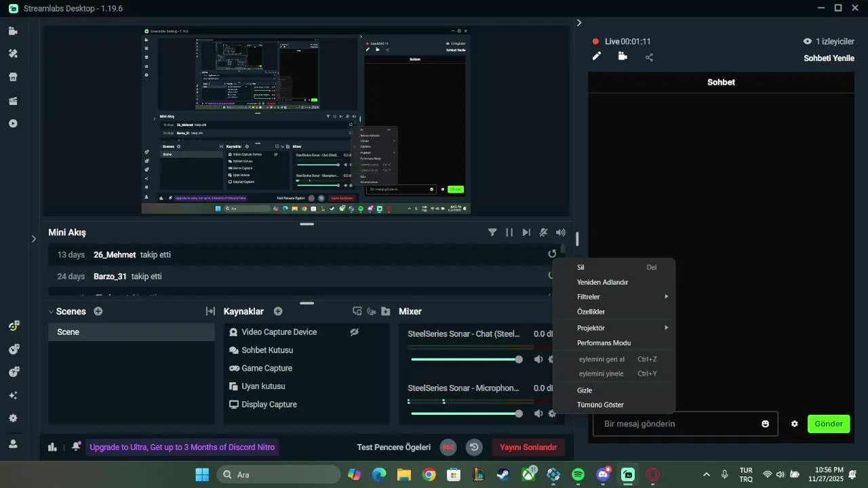Open the gear for SteelSeries Sonar Microphone
The image size is (868, 488).
point(552,413)
